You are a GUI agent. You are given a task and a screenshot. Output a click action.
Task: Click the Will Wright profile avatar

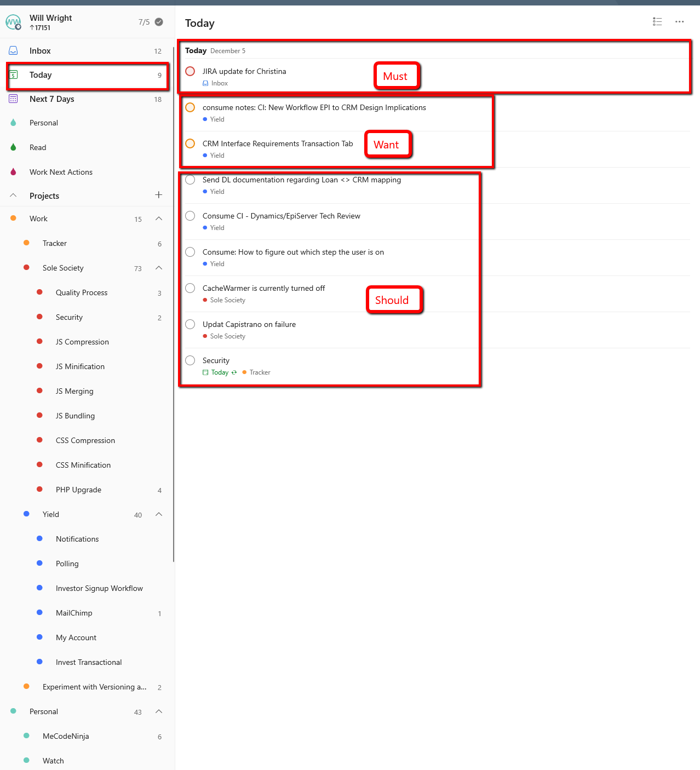pyautogui.click(x=13, y=22)
